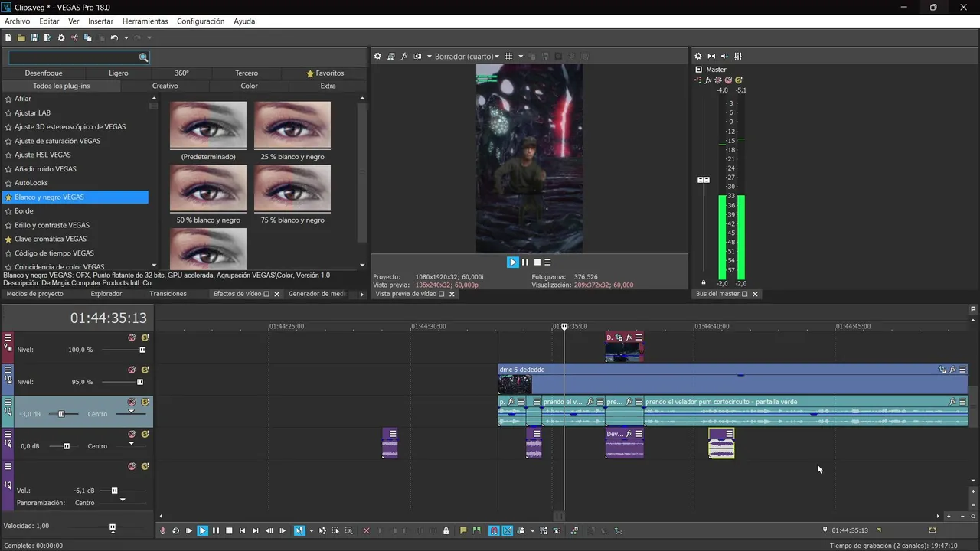Screen dimensions: 980x551
Task: Open the Configuración menu
Action: pyautogui.click(x=201, y=21)
